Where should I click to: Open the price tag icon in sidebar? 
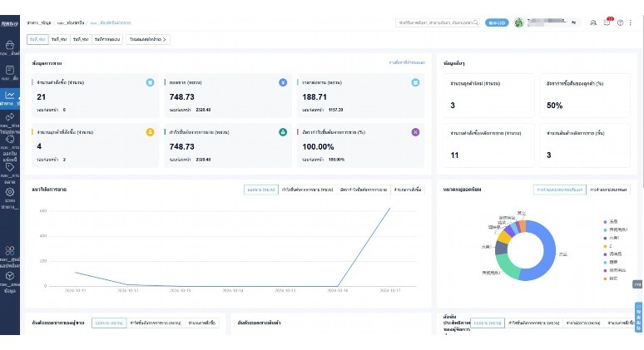[10, 167]
